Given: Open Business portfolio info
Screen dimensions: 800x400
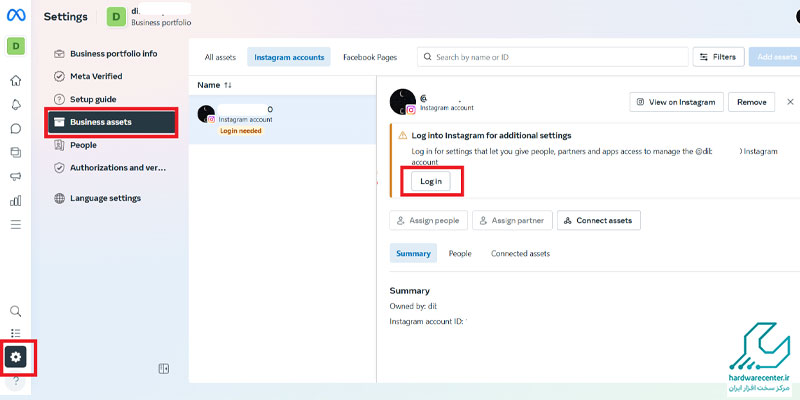Looking at the screenshot, I should [111, 54].
